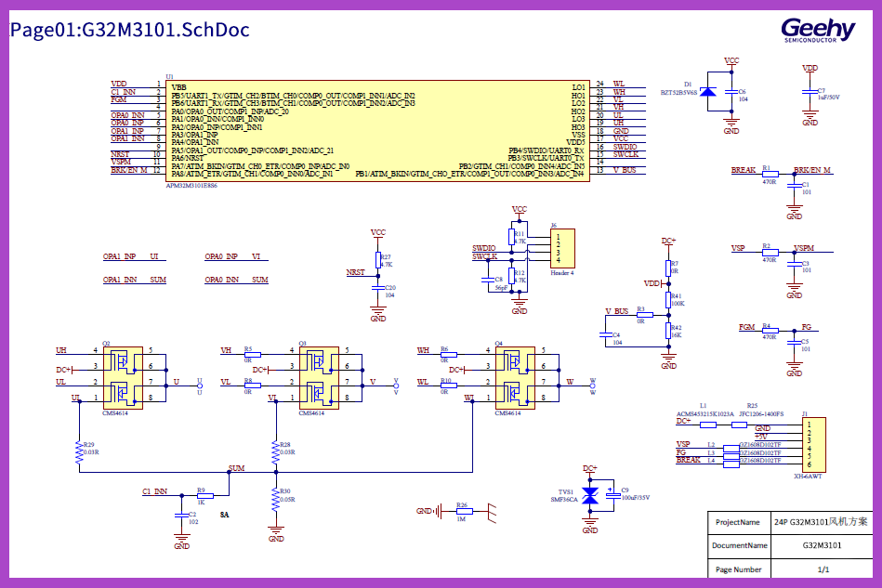Select the D1 zener diode symbol
Viewport: 882px width, 588px height.
coord(708,92)
